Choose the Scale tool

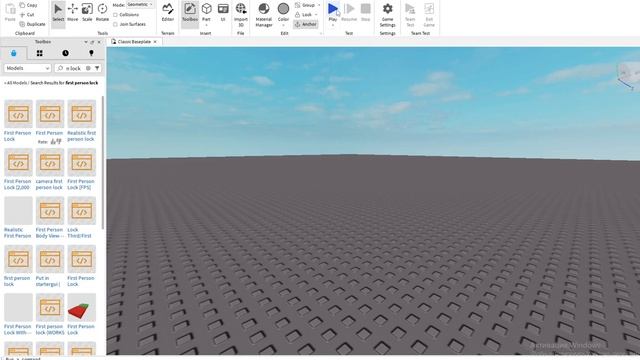pyautogui.click(x=87, y=12)
